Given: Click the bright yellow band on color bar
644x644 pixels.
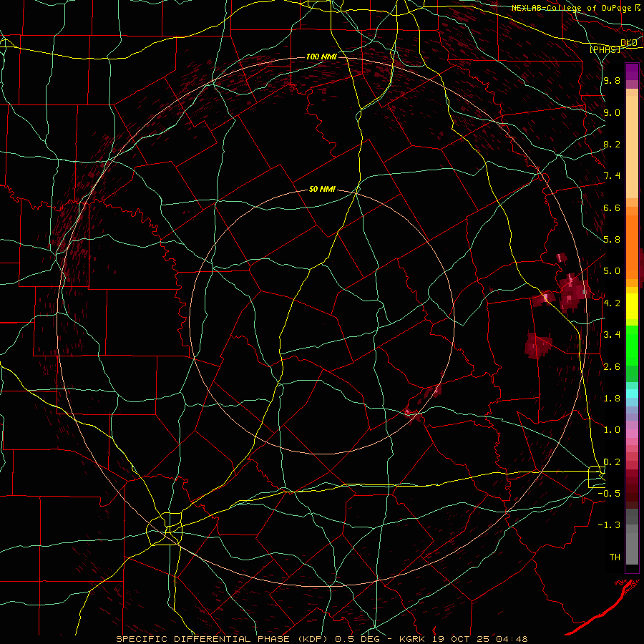Looking at the screenshot, I should click(632, 306).
